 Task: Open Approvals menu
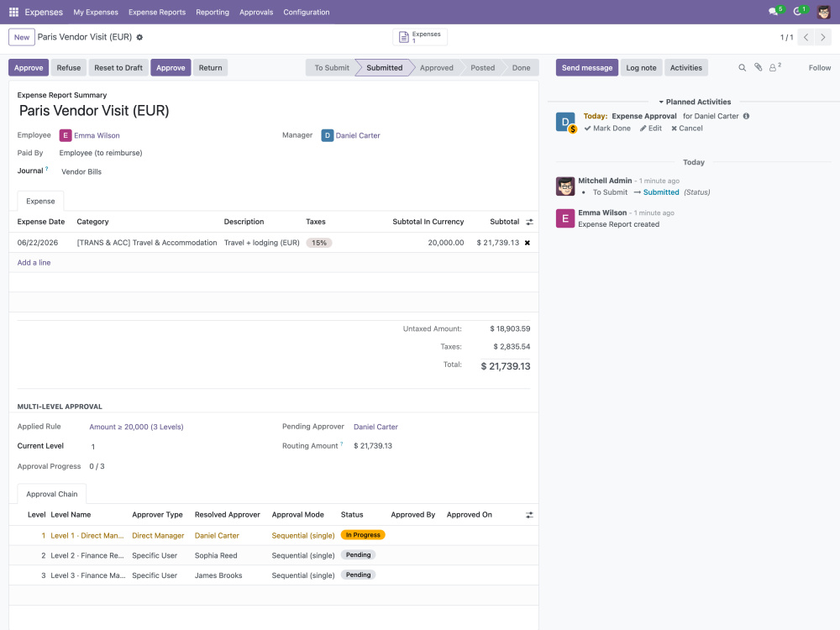[x=256, y=13]
